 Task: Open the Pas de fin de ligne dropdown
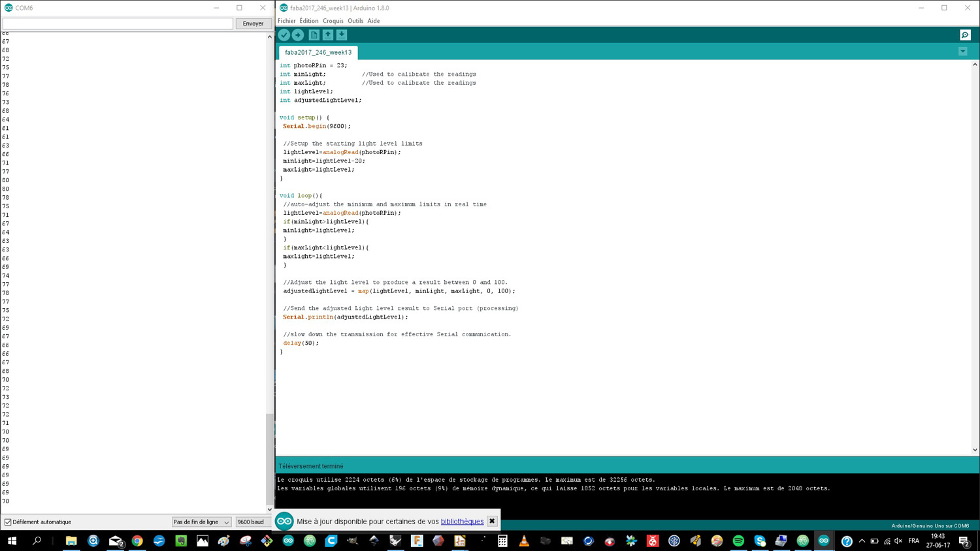click(201, 522)
